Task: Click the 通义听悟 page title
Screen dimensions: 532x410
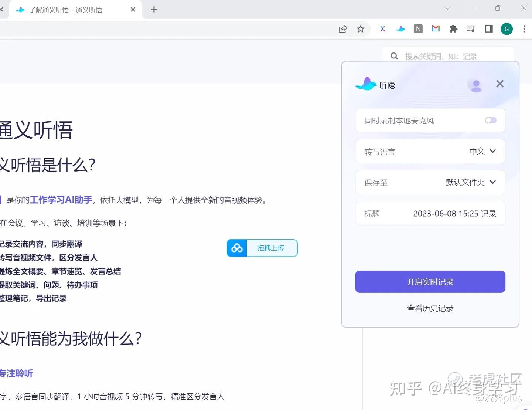Action: coord(36,130)
